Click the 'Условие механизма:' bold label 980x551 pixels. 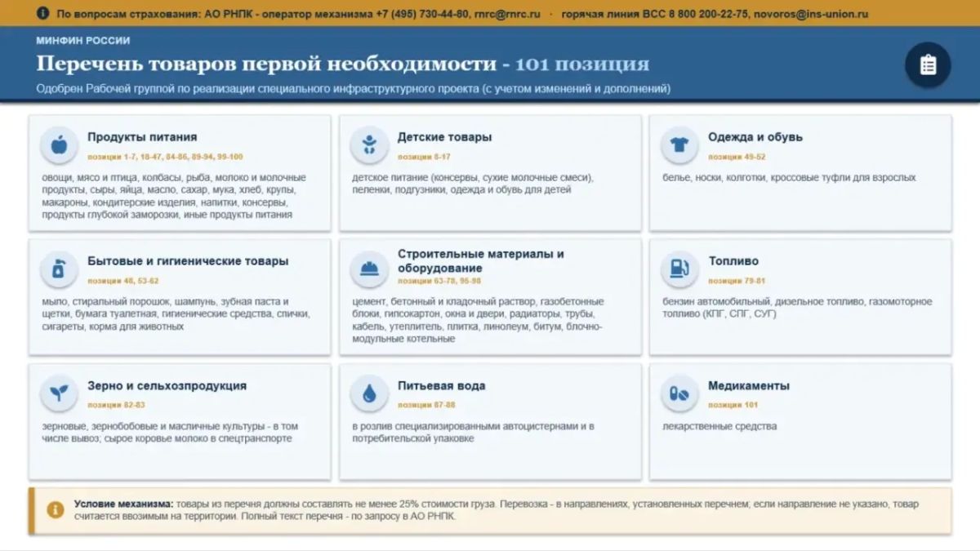(x=124, y=504)
